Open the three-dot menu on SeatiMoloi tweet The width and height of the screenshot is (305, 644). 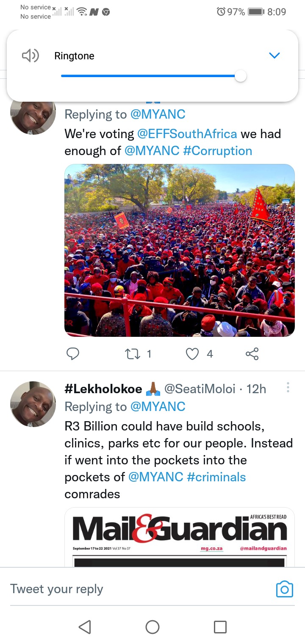pos(288,388)
